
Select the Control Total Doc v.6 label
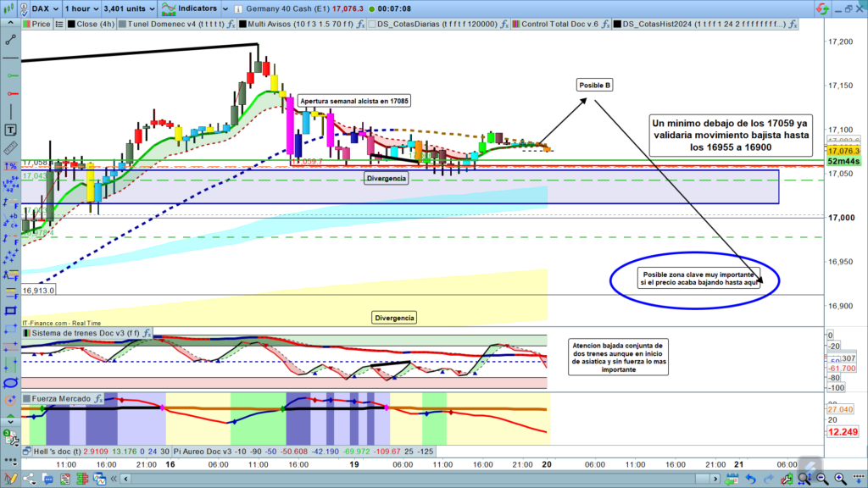(x=558, y=25)
